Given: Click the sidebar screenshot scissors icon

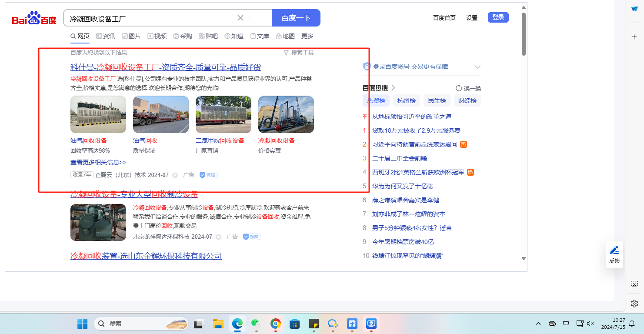Looking at the screenshot, I should pos(634,284).
